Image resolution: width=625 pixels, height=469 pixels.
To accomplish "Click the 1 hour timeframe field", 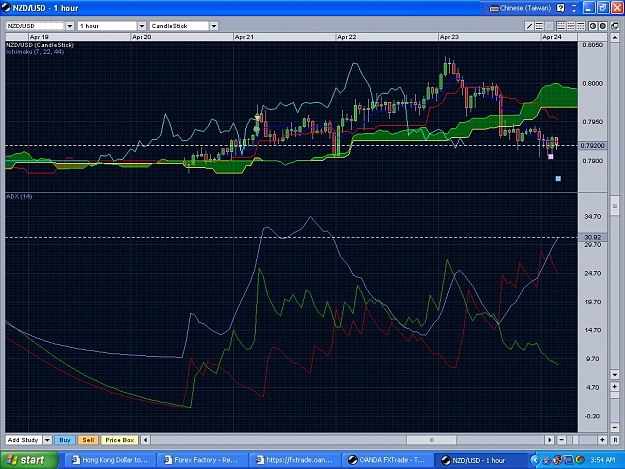I will pyautogui.click(x=107, y=26).
